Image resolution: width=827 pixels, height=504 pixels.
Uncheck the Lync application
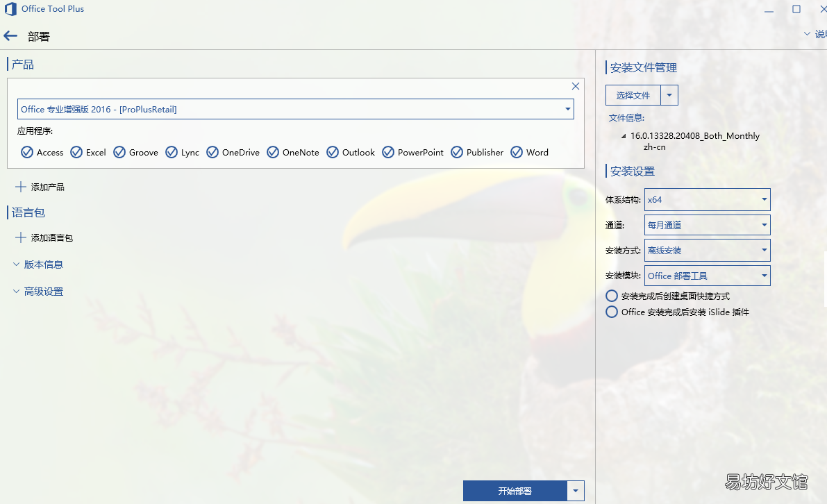click(x=172, y=152)
